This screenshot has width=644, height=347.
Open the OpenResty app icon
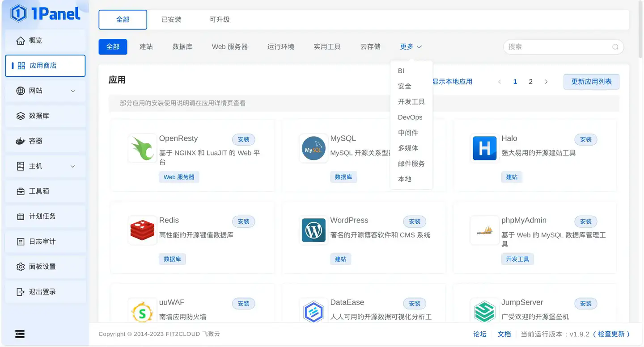coord(142,148)
